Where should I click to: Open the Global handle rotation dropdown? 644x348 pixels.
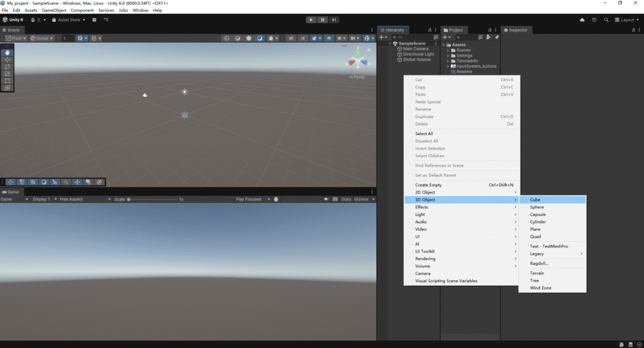click(42, 38)
